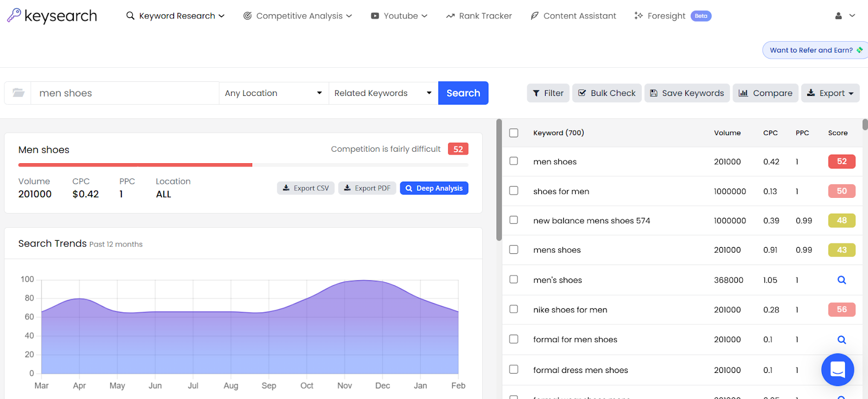Expand the Export dropdown button
The image size is (868, 399).
click(x=830, y=93)
